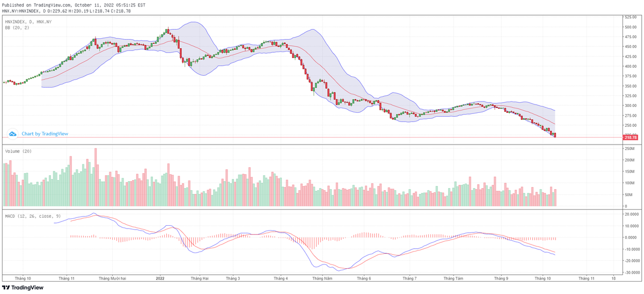Select the "Tháng Tám" time axis label
This screenshot has width=644, height=294.
click(x=453, y=278)
